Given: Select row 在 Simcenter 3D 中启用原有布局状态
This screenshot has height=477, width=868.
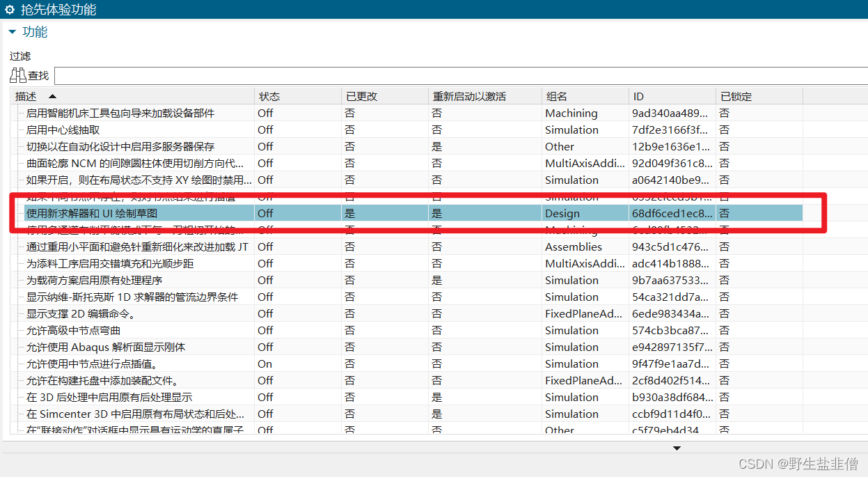Looking at the screenshot, I should [407, 414].
